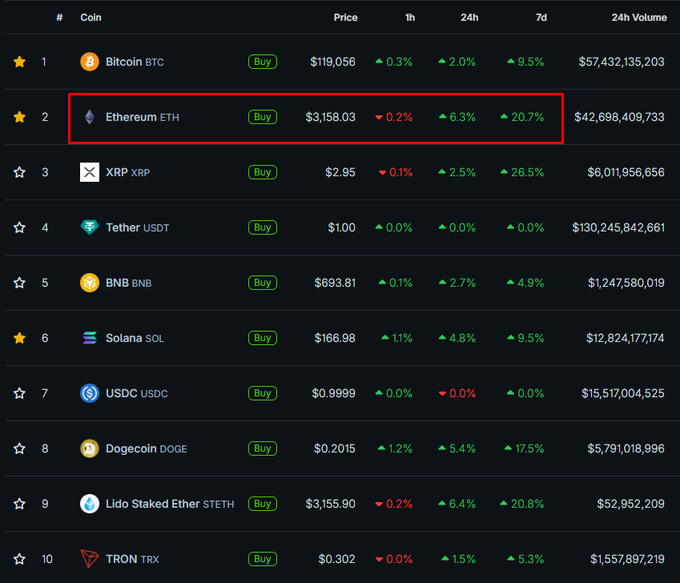The image size is (680, 583).
Task: Click the Buy button for TRON
Action: [262, 559]
